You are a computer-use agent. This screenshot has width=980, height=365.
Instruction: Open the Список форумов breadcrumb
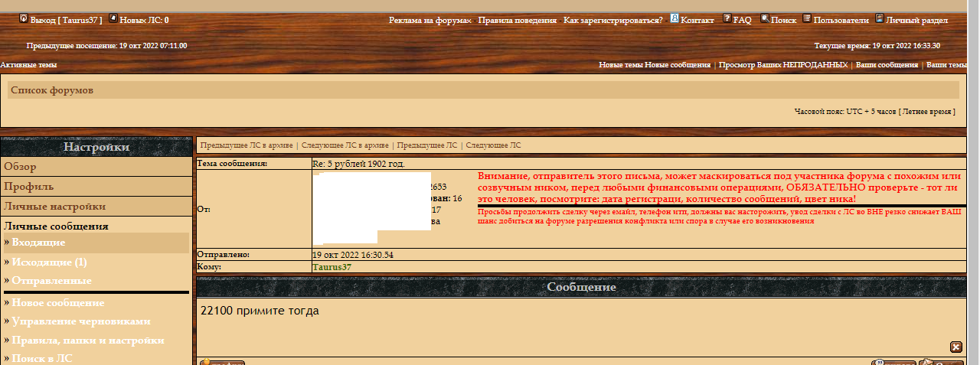tap(52, 90)
